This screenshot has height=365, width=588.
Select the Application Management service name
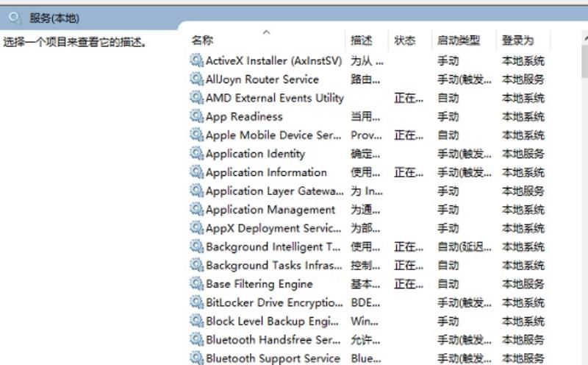click(x=270, y=210)
